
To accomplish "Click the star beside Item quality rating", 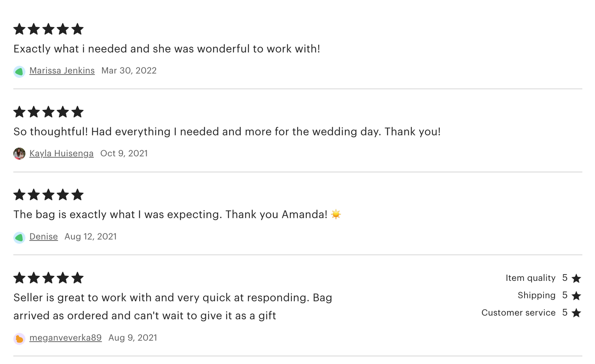I will pos(576,279).
